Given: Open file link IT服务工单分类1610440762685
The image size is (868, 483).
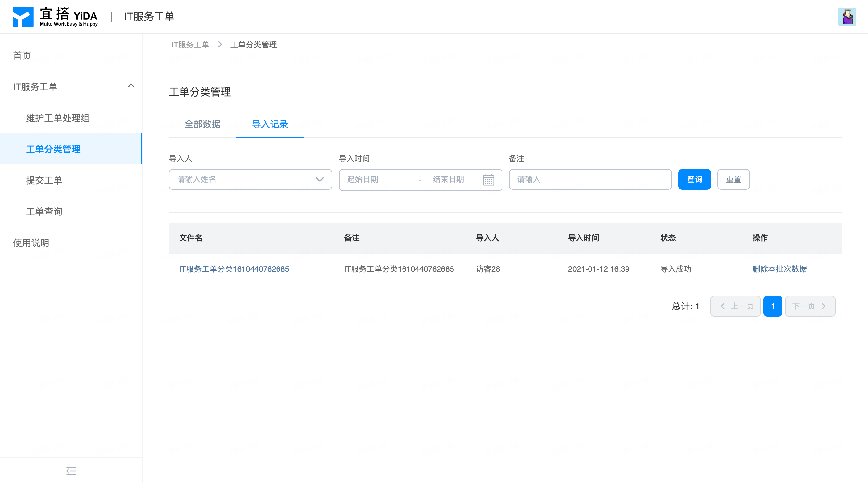Looking at the screenshot, I should click(x=234, y=269).
